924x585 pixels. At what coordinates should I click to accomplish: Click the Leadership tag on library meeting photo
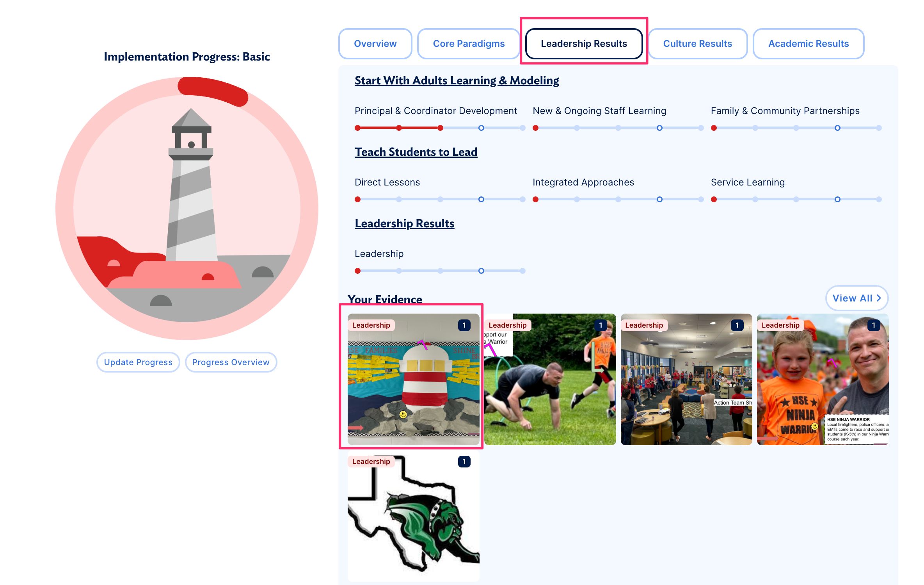644,325
